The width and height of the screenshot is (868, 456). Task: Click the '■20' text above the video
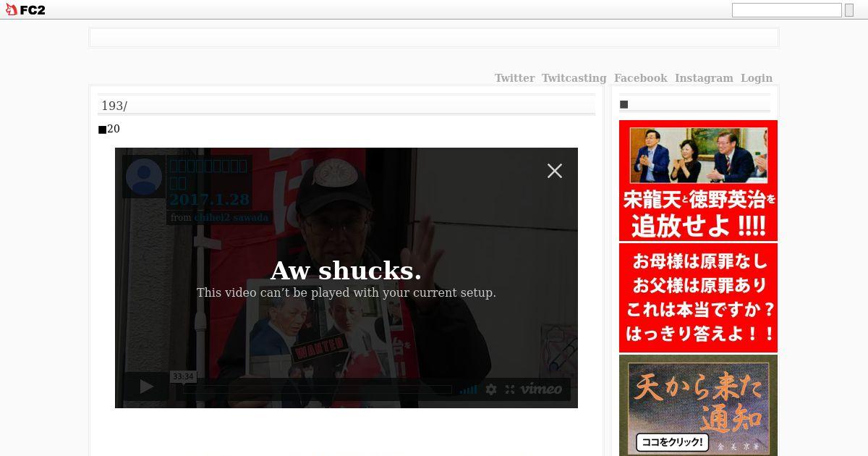[x=109, y=129]
